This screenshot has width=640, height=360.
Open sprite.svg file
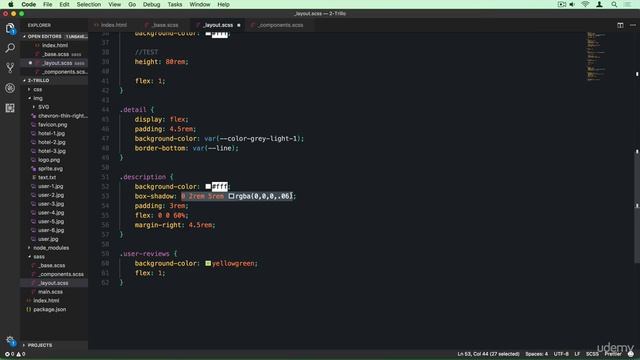click(x=51, y=169)
